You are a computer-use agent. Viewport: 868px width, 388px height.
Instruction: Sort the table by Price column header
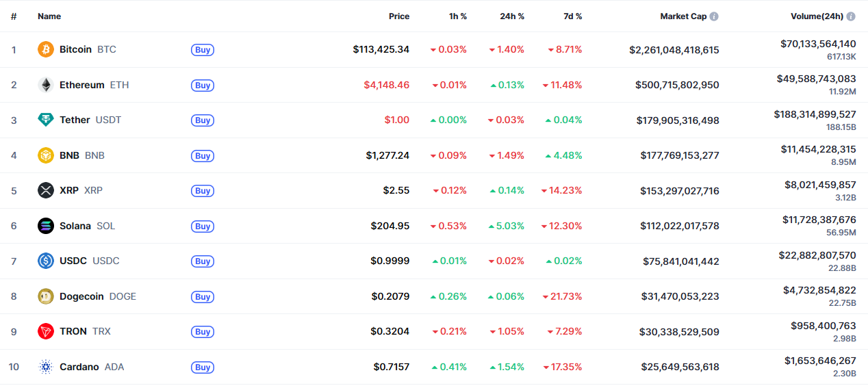pyautogui.click(x=399, y=16)
